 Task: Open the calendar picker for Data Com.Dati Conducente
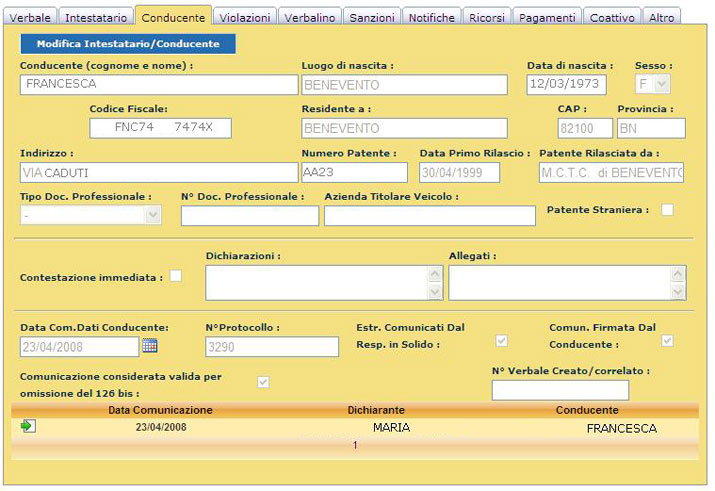point(150,346)
